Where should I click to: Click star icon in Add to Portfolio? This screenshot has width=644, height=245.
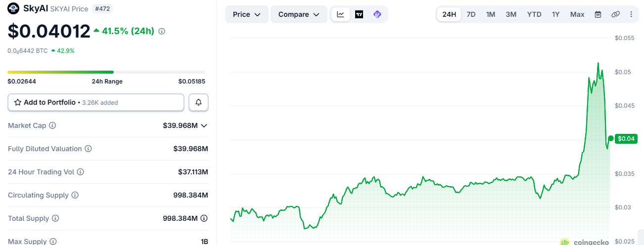pyautogui.click(x=18, y=102)
